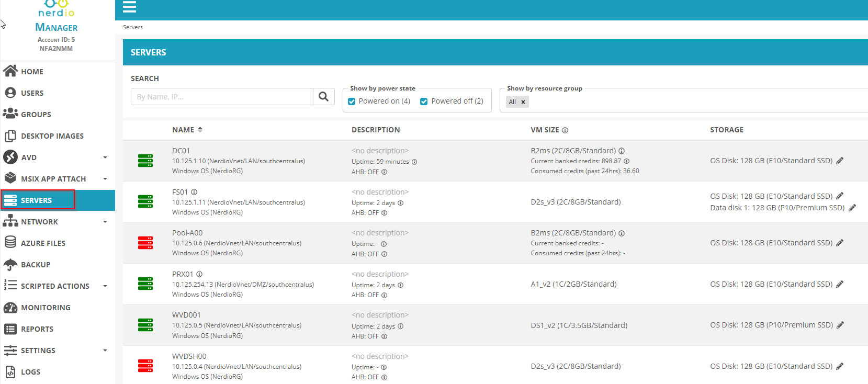Click the Pool-A00 red server icon
868x384 pixels.
145,243
